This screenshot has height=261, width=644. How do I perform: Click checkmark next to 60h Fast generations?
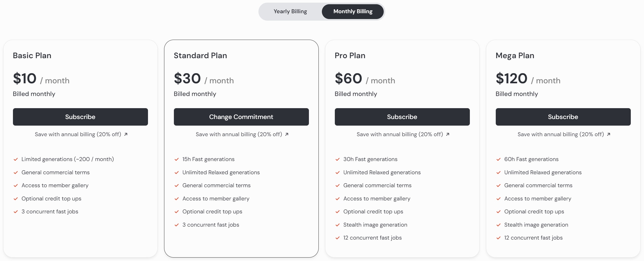click(x=498, y=159)
